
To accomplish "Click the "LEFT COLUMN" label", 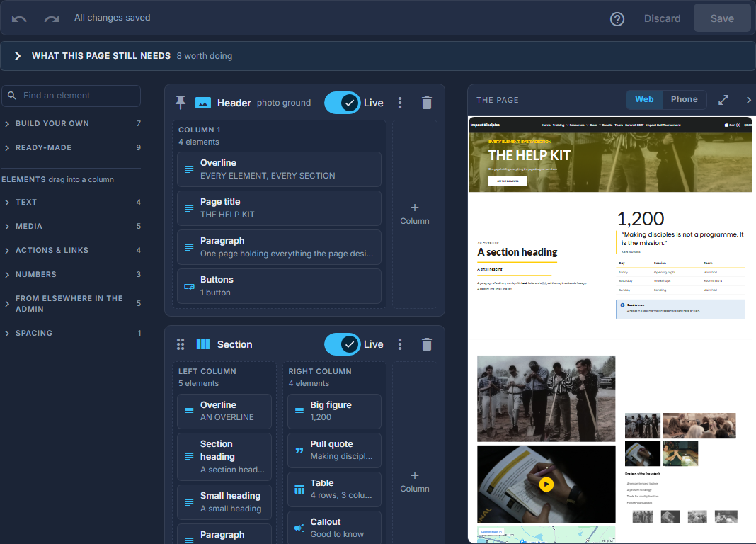I will pyautogui.click(x=207, y=371).
